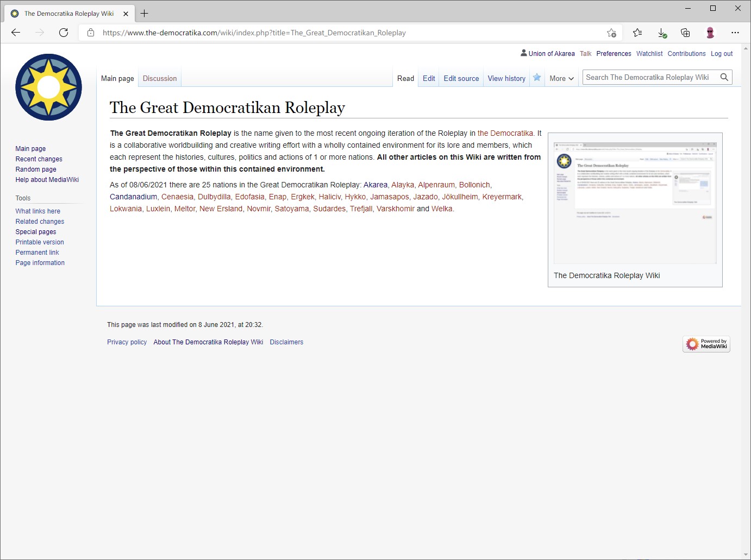
Task: Toggle the watchlist star icon
Action: click(537, 78)
